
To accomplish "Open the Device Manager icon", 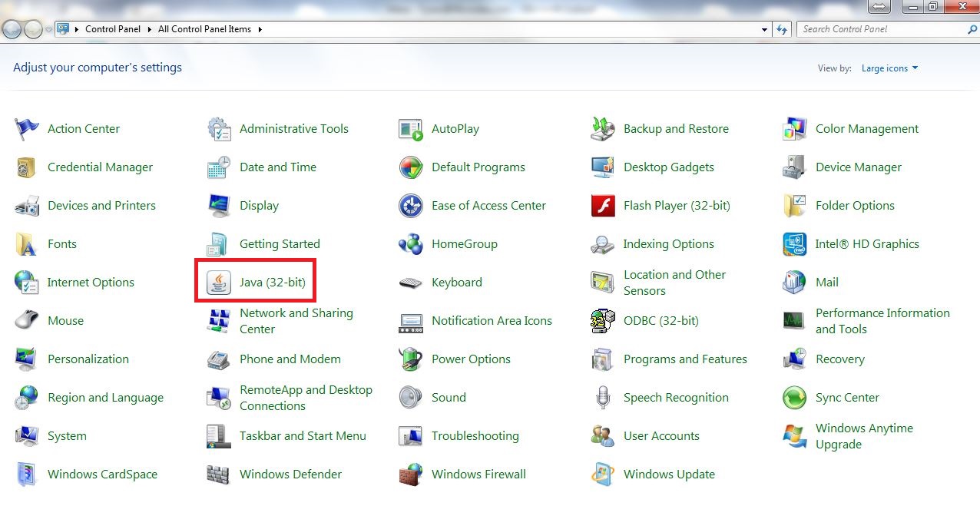I will click(x=795, y=167).
